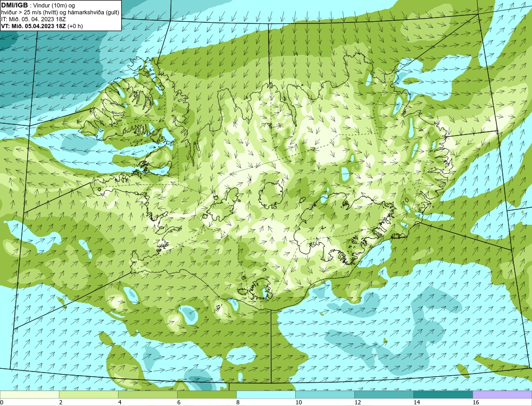Click the legend scale label 8
The image size is (532, 406).
coord(238,402)
